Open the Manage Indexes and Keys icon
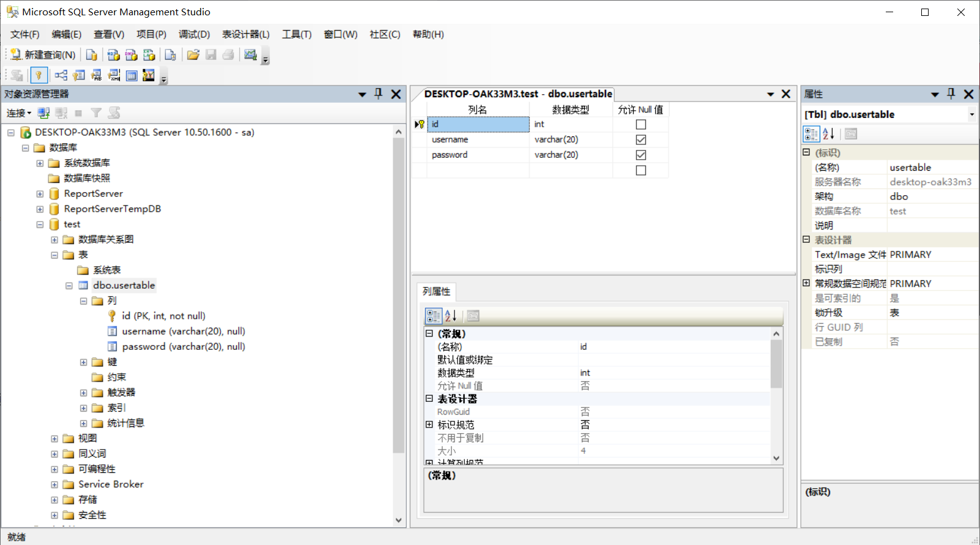The width and height of the screenshot is (980, 545). pyautogui.click(x=79, y=75)
